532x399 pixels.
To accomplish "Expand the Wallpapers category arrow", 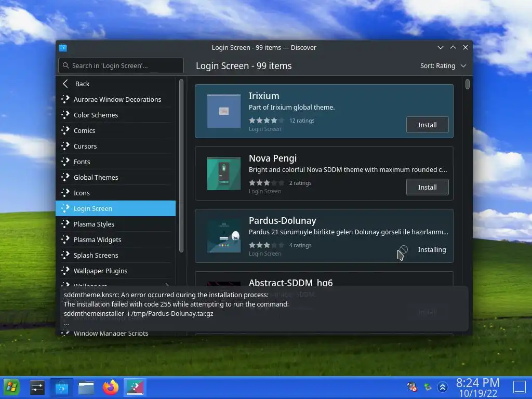I will [x=167, y=285].
